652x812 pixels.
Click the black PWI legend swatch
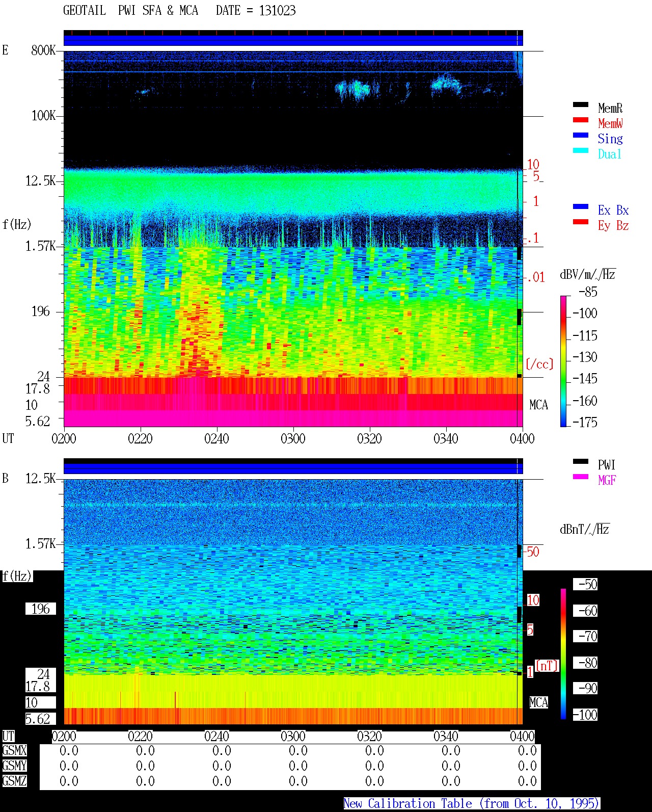tap(581, 462)
